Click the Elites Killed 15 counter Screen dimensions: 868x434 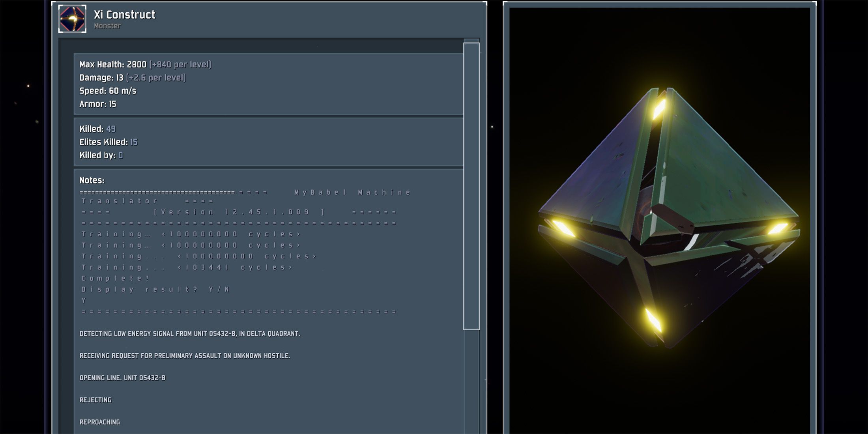click(108, 142)
